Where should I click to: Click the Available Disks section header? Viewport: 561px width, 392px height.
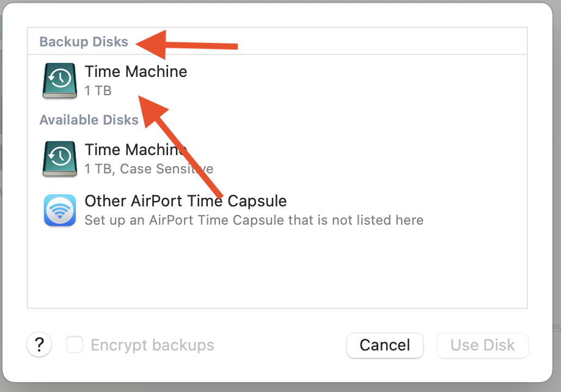(89, 120)
